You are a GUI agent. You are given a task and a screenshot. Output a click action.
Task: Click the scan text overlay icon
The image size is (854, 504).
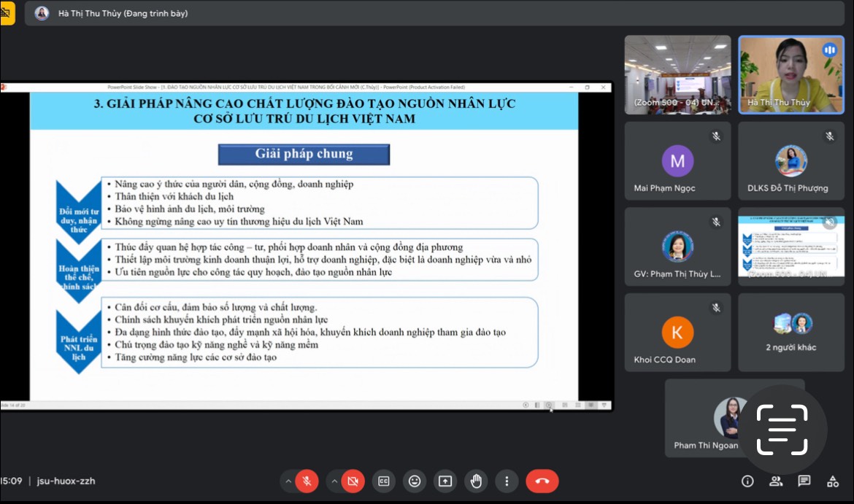click(x=782, y=430)
